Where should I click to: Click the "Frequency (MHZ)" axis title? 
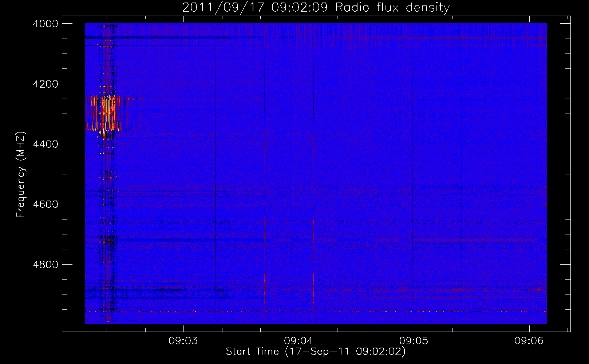click(21, 175)
